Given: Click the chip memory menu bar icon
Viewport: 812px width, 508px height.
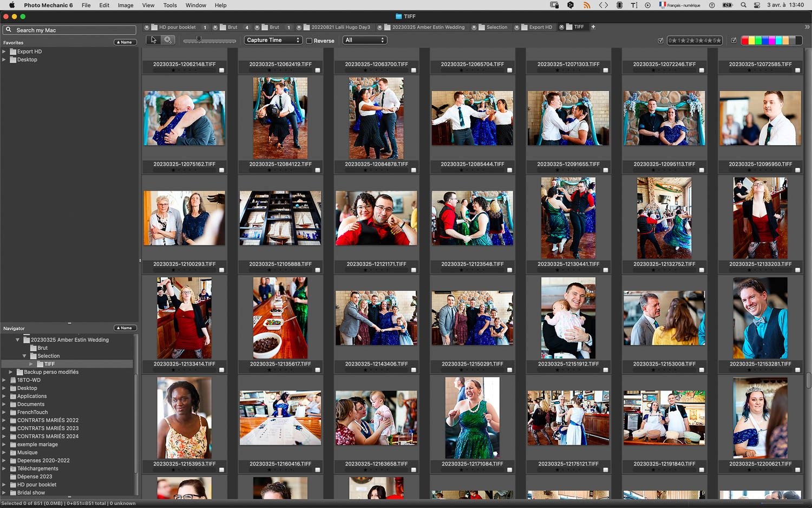Looking at the screenshot, I should click(619, 5).
